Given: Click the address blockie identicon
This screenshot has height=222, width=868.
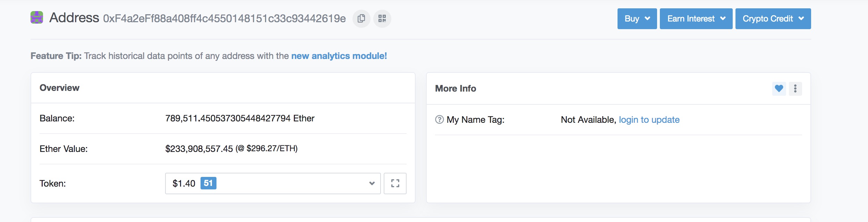Looking at the screenshot, I should (x=37, y=17).
